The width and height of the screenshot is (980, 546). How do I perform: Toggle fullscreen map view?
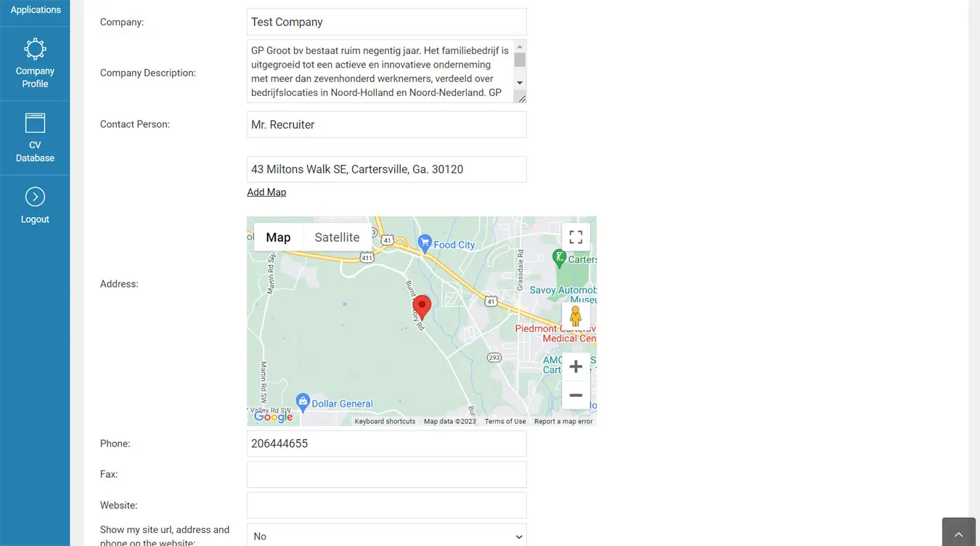[x=576, y=237]
